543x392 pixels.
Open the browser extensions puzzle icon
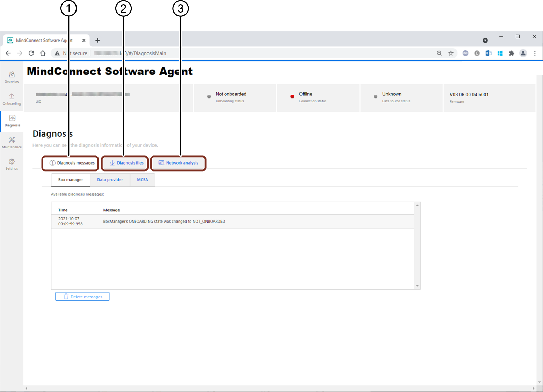(512, 53)
